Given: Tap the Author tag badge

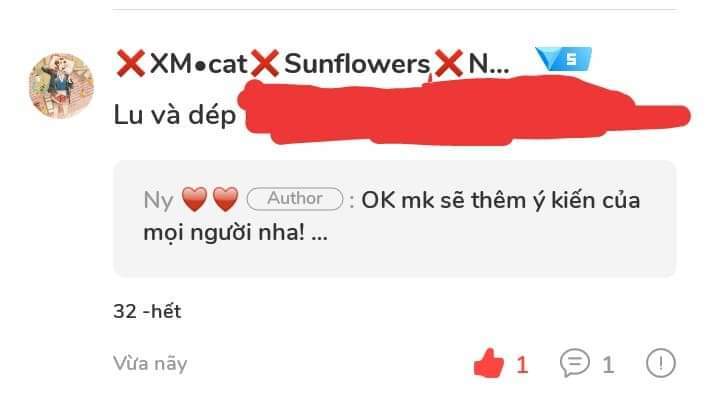Looking at the screenshot, I should [x=295, y=199].
